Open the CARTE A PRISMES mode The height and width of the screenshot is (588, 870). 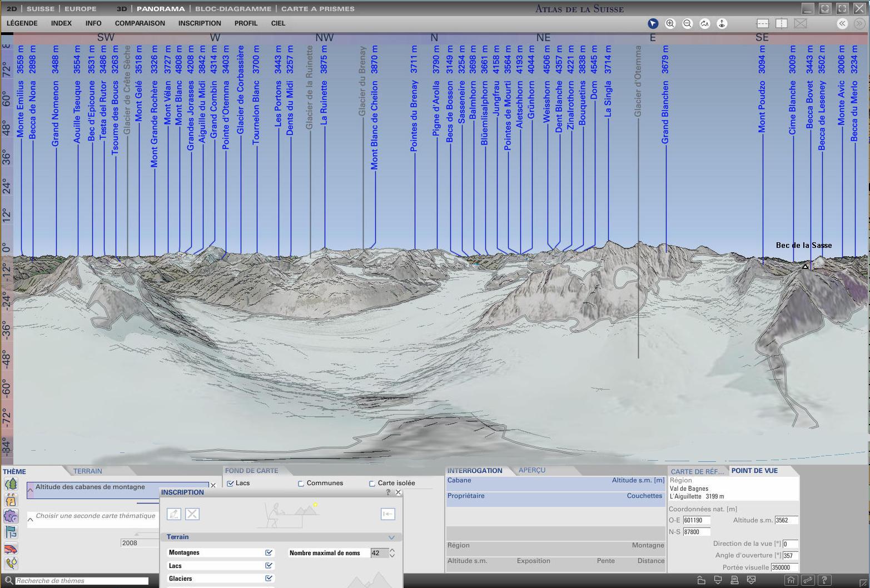[x=317, y=9]
